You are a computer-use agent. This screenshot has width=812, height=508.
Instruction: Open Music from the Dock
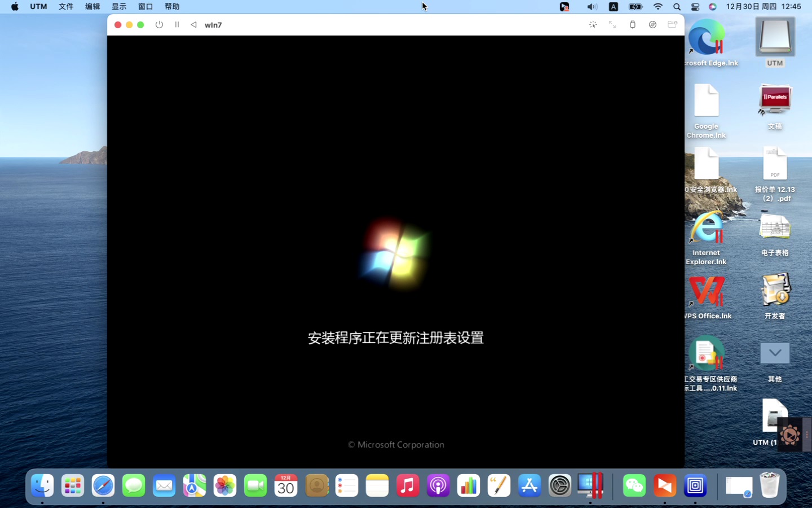(408, 485)
